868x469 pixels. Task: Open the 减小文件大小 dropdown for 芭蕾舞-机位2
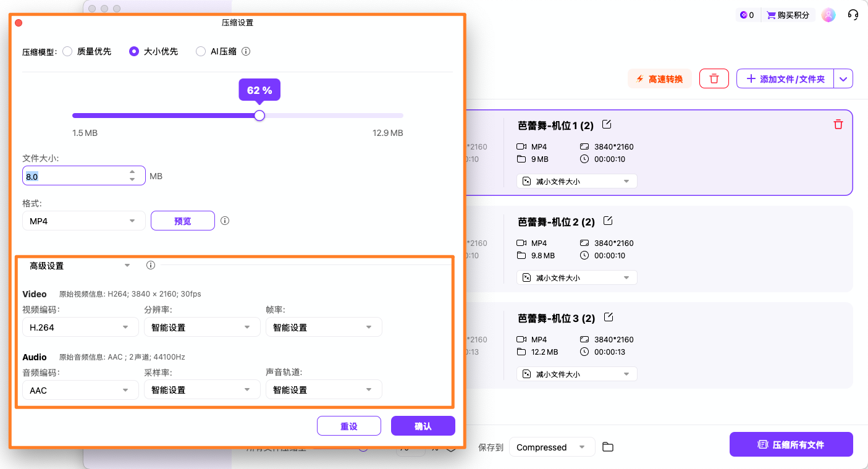(576, 277)
